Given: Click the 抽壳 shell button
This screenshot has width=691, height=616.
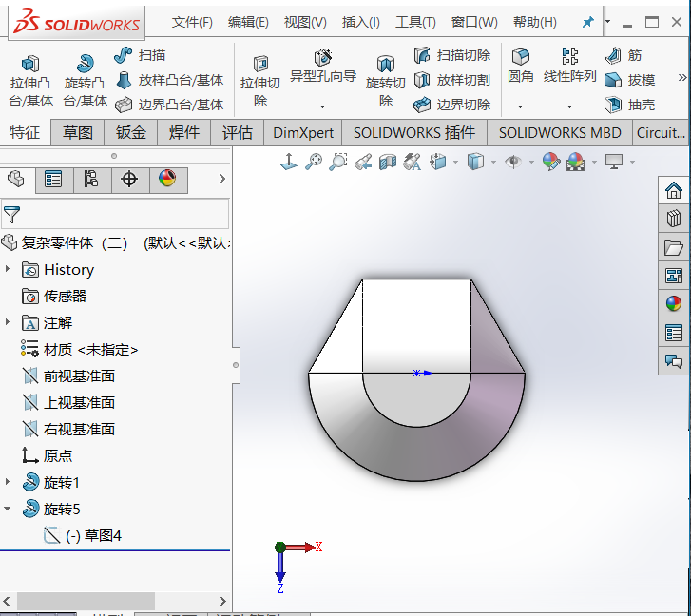Looking at the screenshot, I should pos(630,105).
